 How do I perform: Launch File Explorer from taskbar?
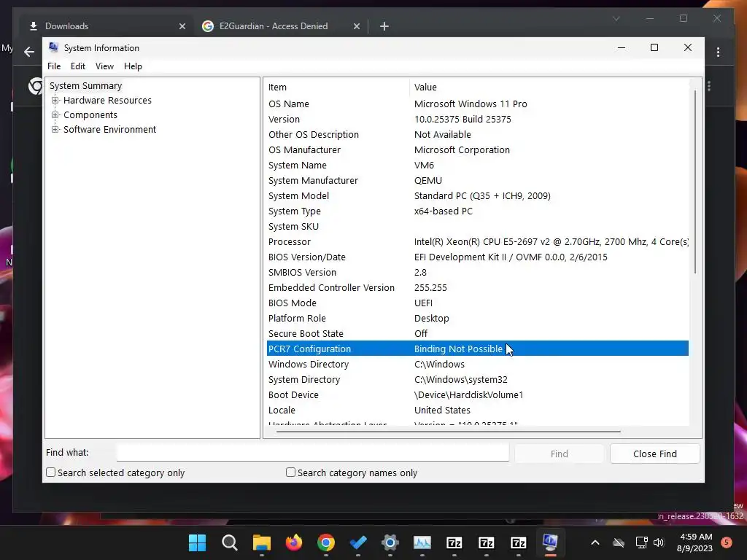pos(262,542)
